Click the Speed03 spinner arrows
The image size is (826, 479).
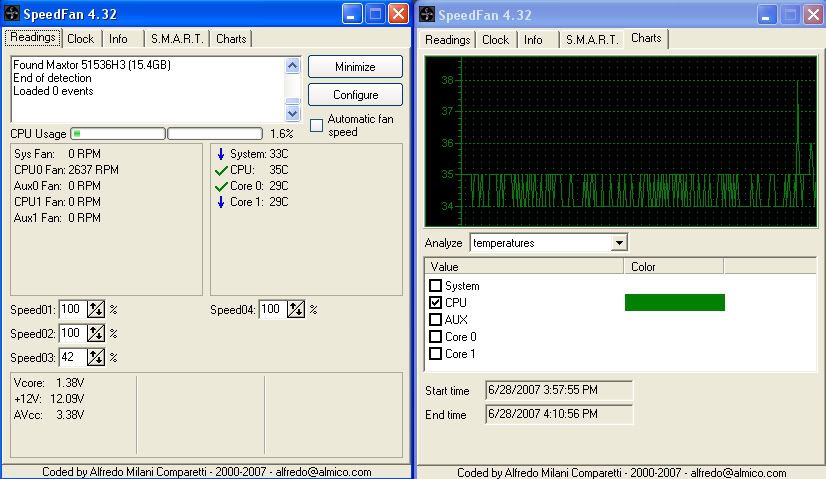tap(96, 357)
